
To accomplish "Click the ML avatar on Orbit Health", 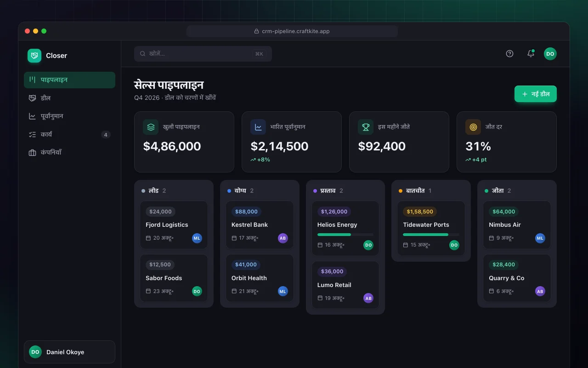I will 283,291.
